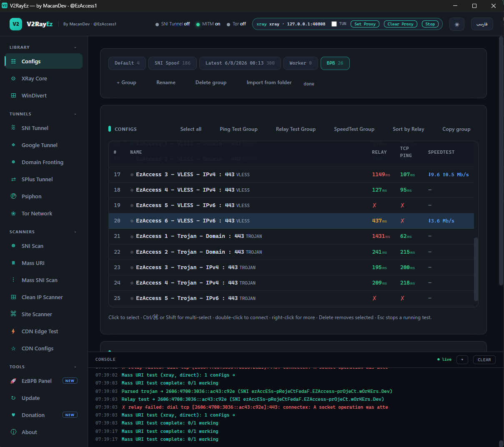This screenshot has width=504, height=447.
Task: Click the Configs sidebar icon
Action: [13, 61]
